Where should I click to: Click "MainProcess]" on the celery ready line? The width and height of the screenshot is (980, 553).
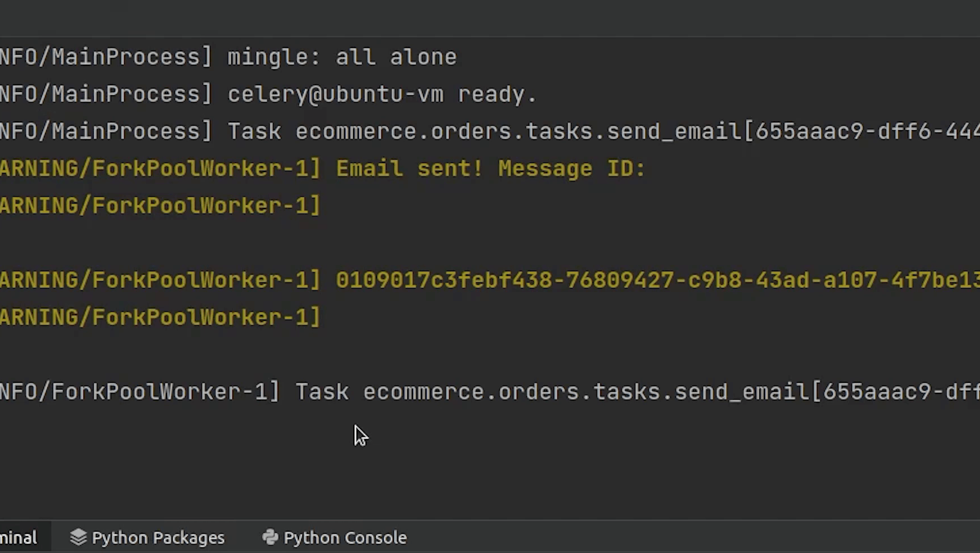click(133, 94)
